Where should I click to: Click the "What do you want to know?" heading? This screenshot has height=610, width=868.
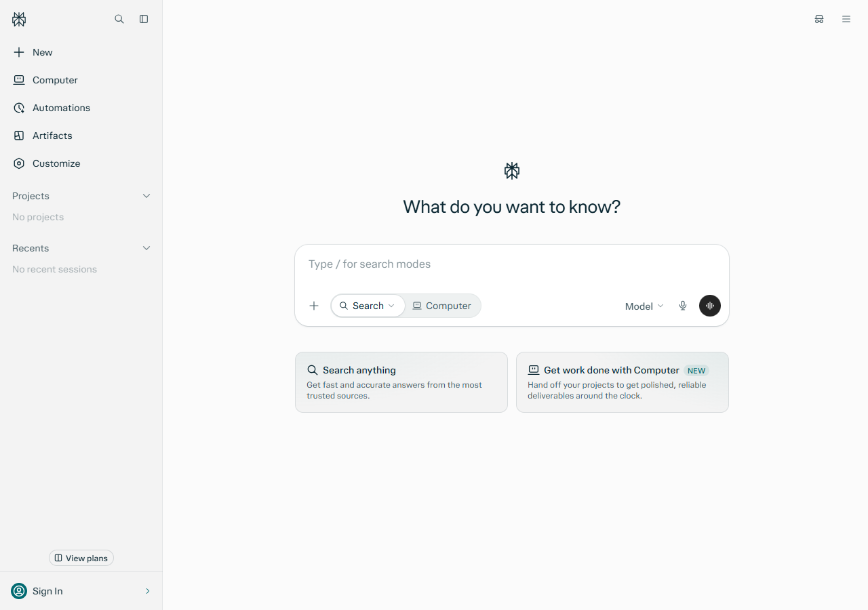pyautogui.click(x=512, y=207)
